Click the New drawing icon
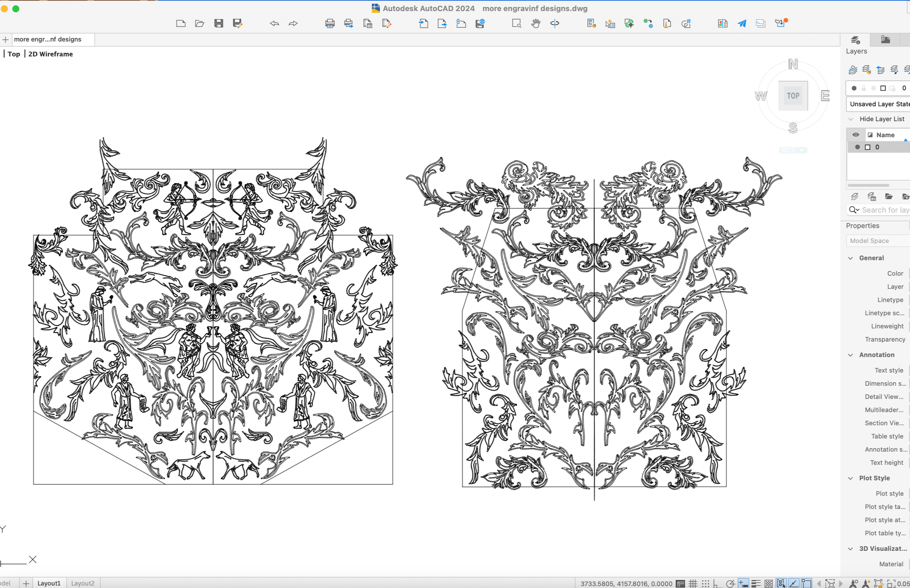Image resolution: width=910 pixels, height=588 pixels. tap(181, 23)
